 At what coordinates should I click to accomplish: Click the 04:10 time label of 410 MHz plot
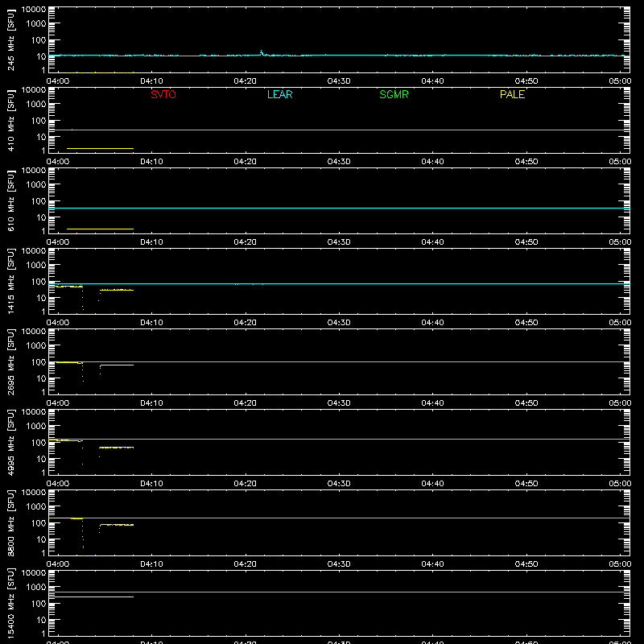tap(151, 162)
